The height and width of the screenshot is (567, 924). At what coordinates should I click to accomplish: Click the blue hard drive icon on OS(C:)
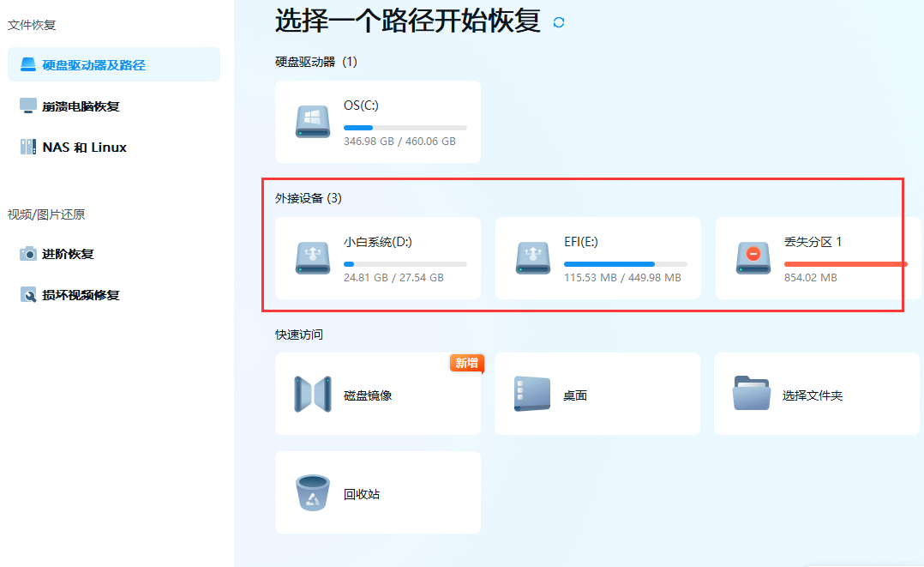coord(312,121)
